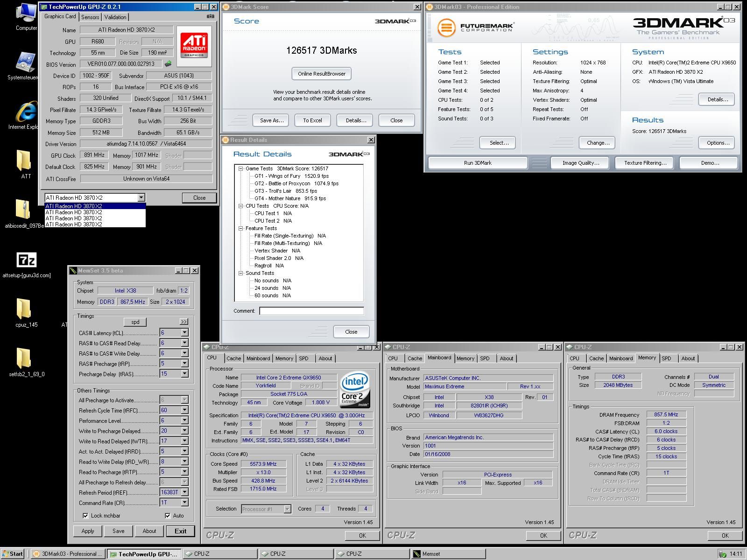Open the 7z attsetup-[guru3d.com] archive icon
This screenshot has height=560, width=747.
pyautogui.click(x=26, y=265)
